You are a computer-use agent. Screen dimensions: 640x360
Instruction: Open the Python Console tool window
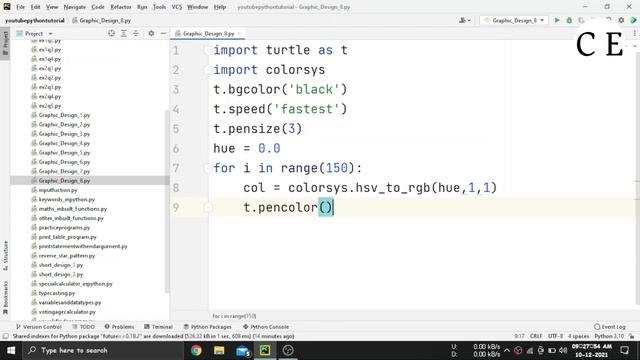coord(266,327)
